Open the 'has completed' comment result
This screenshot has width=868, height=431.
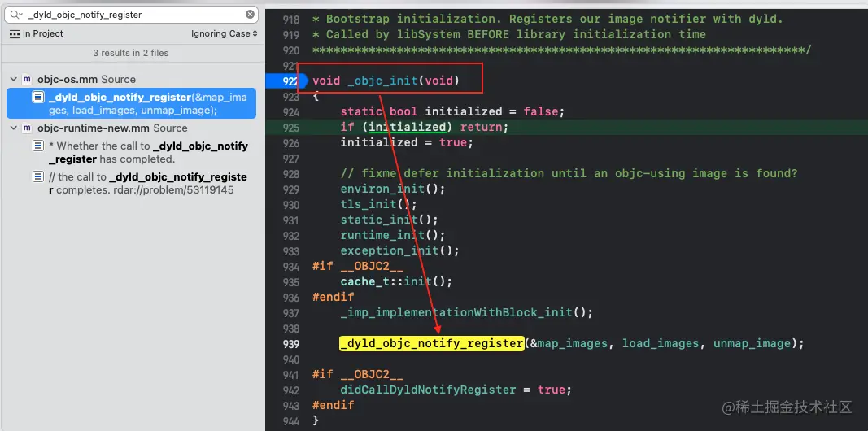pos(139,152)
